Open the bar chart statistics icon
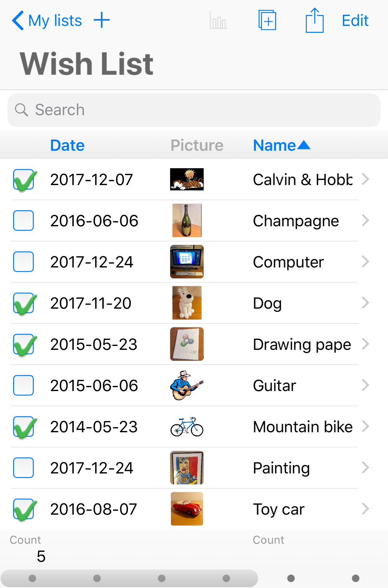Viewport: 388px width, 588px height. pyautogui.click(x=218, y=21)
